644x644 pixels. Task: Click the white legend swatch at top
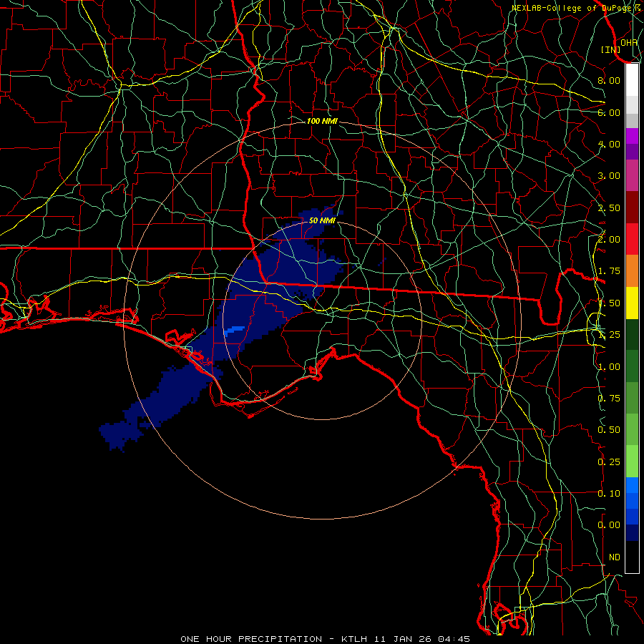632,80
